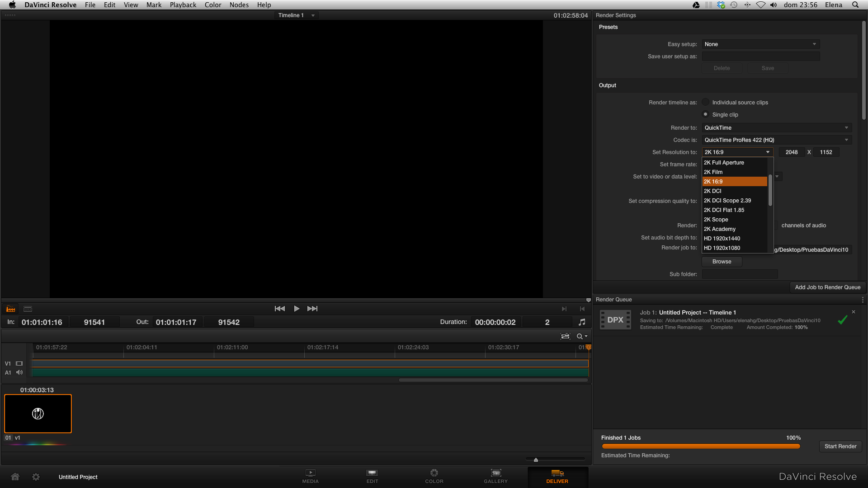This screenshot has height=488, width=868.
Task: Jump to previous clip in viewer
Action: pyautogui.click(x=280, y=309)
